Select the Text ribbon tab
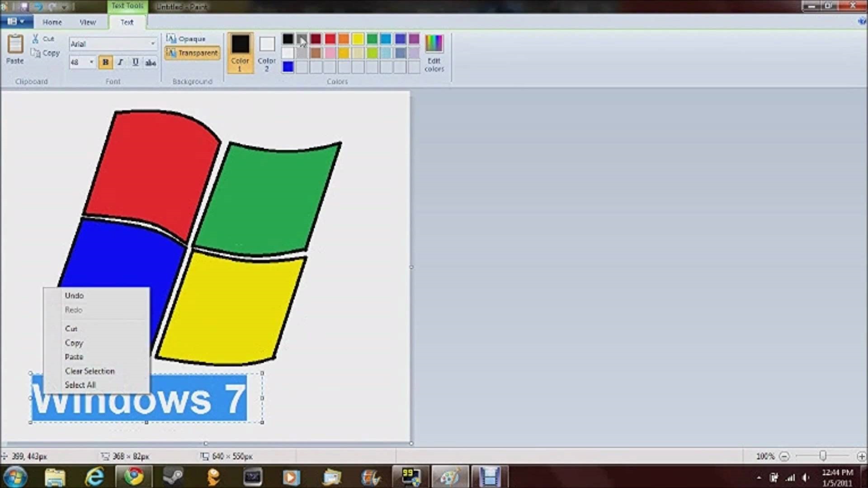Screen dimensions: 868x488 (127, 22)
